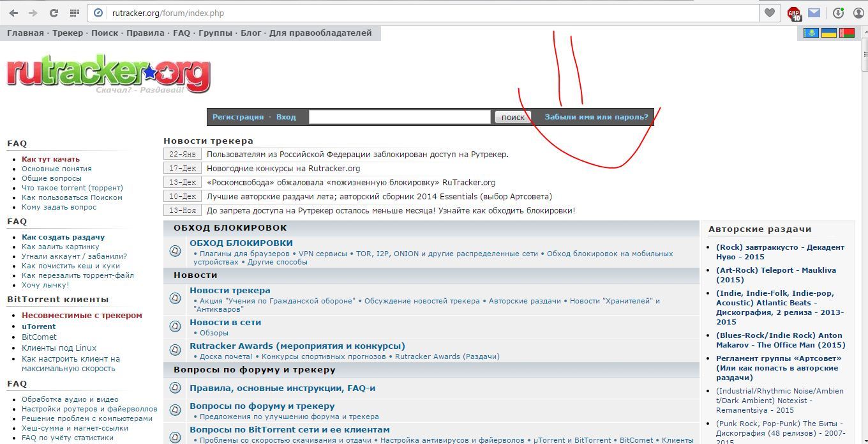Open the Как создать раздачу link

point(63,237)
